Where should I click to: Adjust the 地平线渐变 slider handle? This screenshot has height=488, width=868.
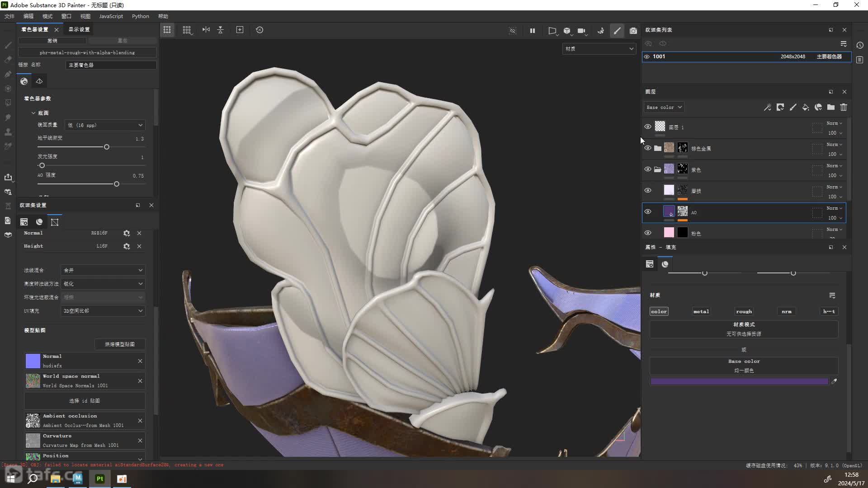coord(107,147)
